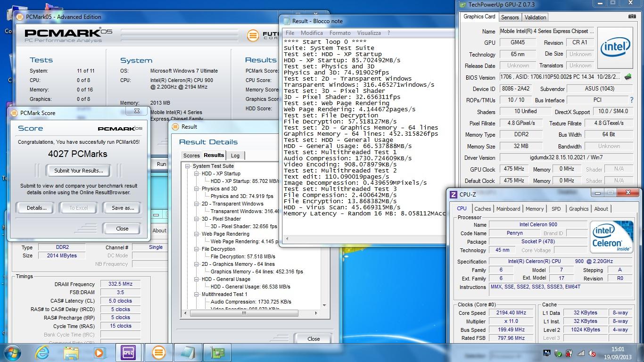Switch to CPU-Z via taskbar icon
644x362 pixels.
(128, 352)
